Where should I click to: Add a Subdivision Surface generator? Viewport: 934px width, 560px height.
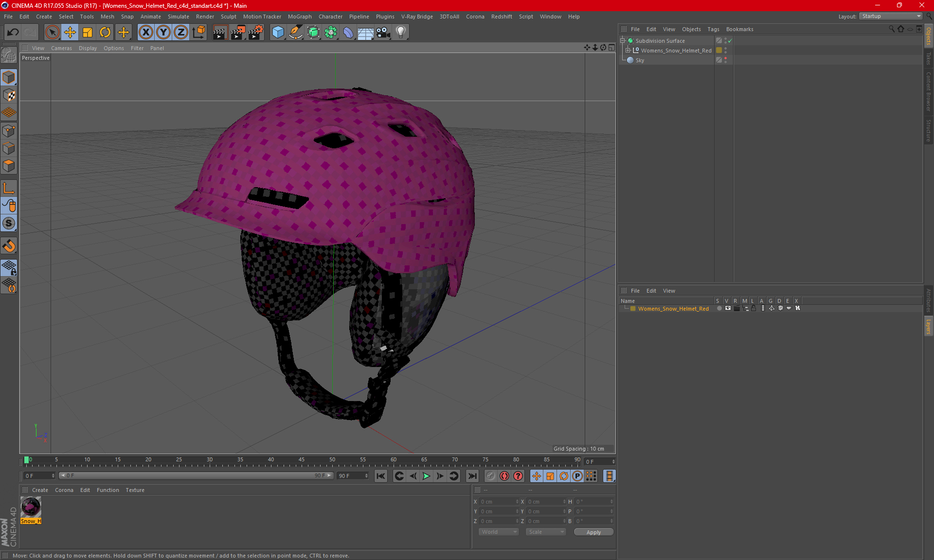(x=313, y=33)
